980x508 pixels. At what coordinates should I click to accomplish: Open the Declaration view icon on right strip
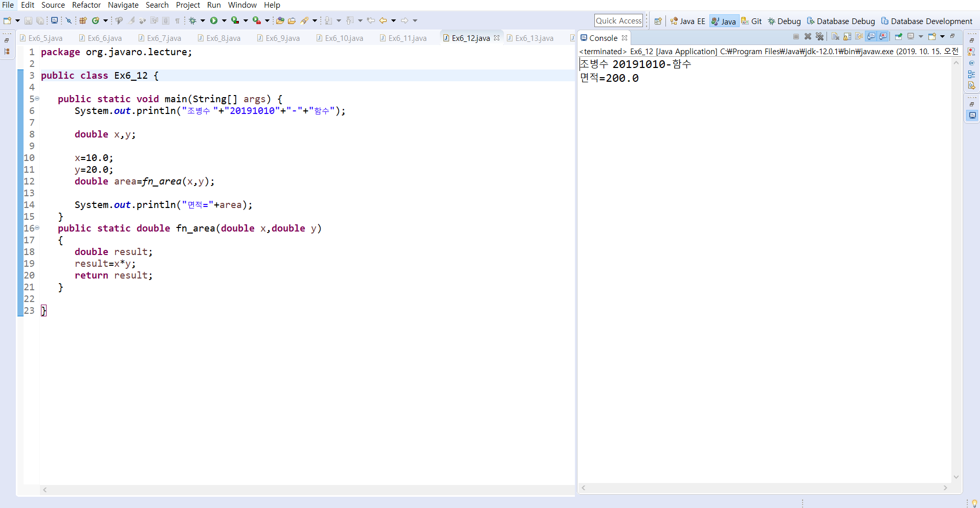(x=971, y=85)
